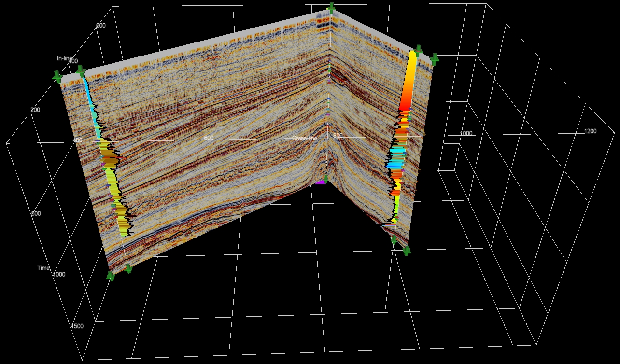Click green handle atop the right orange well log
This screenshot has width=620, height=364.
(x=418, y=49)
